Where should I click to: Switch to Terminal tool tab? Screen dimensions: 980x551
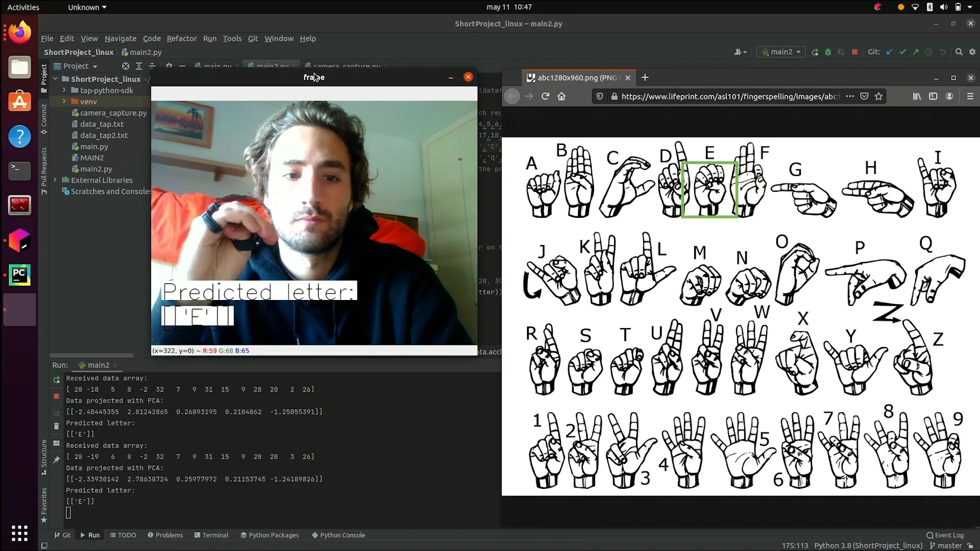[x=211, y=535]
